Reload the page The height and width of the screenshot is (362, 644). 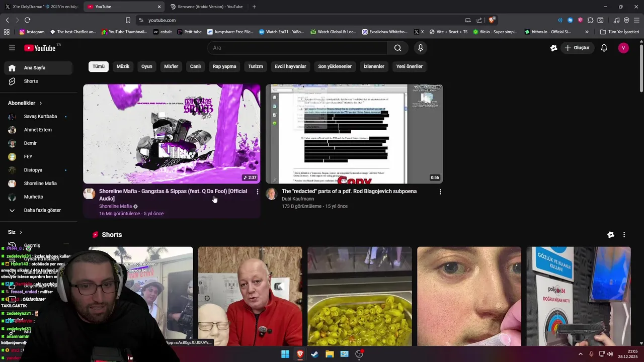pos(27,20)
